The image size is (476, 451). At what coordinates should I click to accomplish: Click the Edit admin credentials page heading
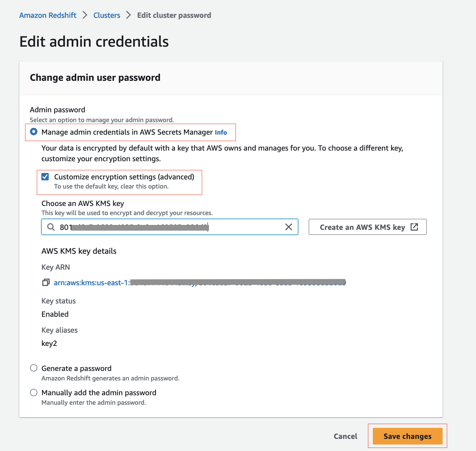pyautogui.click(x=94, y=42)
